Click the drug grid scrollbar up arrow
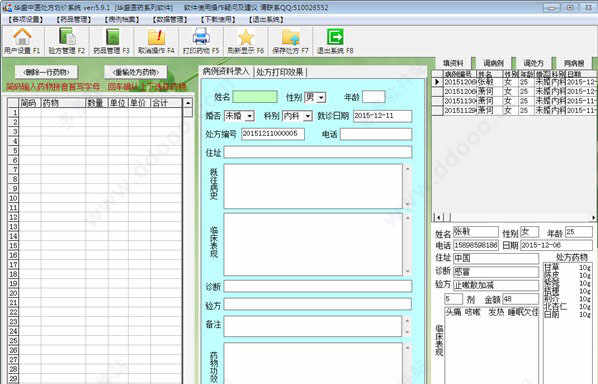Viewport: 598px width, 384px height. pos(188,103)
